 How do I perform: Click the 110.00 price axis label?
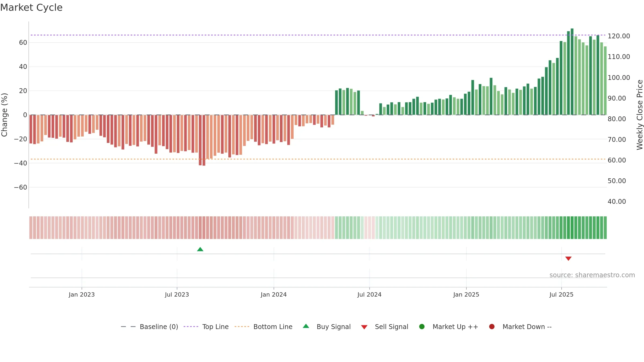[619, 57]
